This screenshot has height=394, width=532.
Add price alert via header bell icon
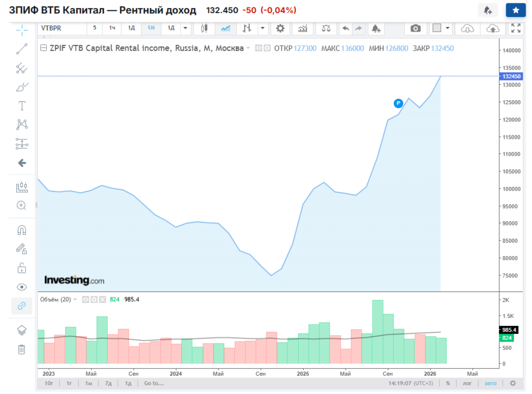point(488,10)
